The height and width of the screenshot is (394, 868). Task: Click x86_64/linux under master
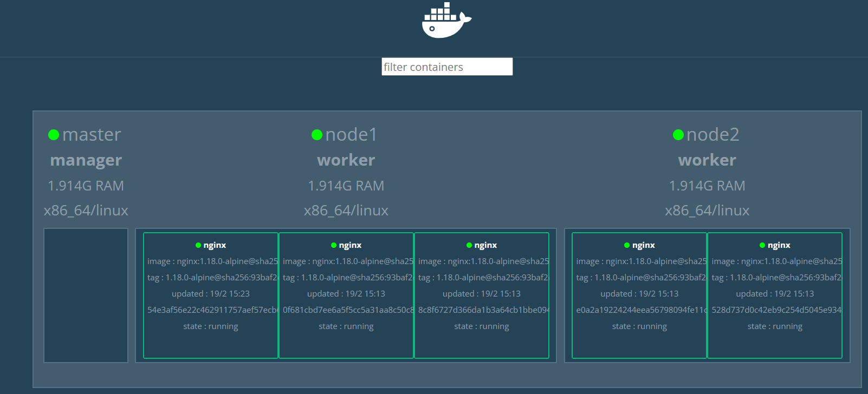coord(86,211)
